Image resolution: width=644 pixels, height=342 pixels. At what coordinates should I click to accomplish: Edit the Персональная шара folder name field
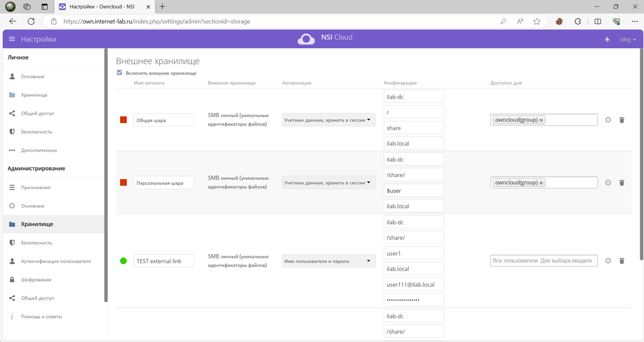164,182
